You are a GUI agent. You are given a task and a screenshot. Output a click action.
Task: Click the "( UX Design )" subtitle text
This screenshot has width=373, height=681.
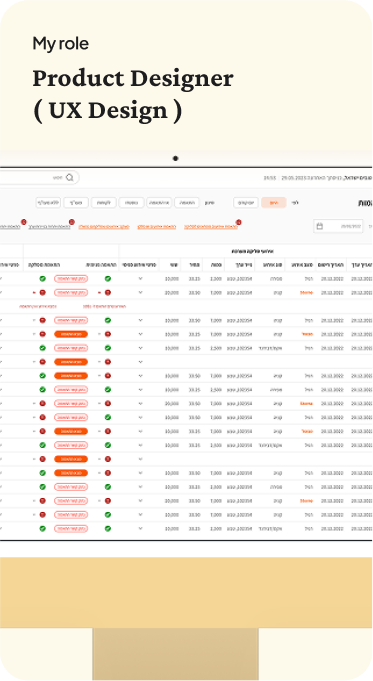[x=107, y=110]
